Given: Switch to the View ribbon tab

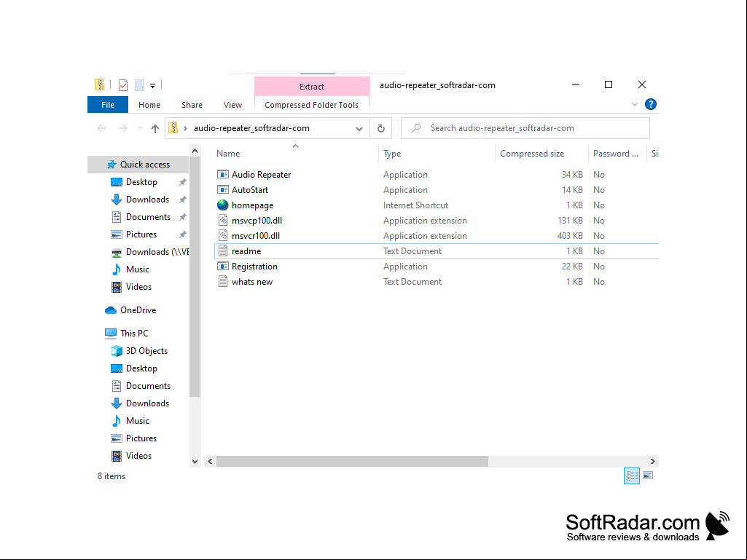Looking at the screenshot, I should click(232, 105).
